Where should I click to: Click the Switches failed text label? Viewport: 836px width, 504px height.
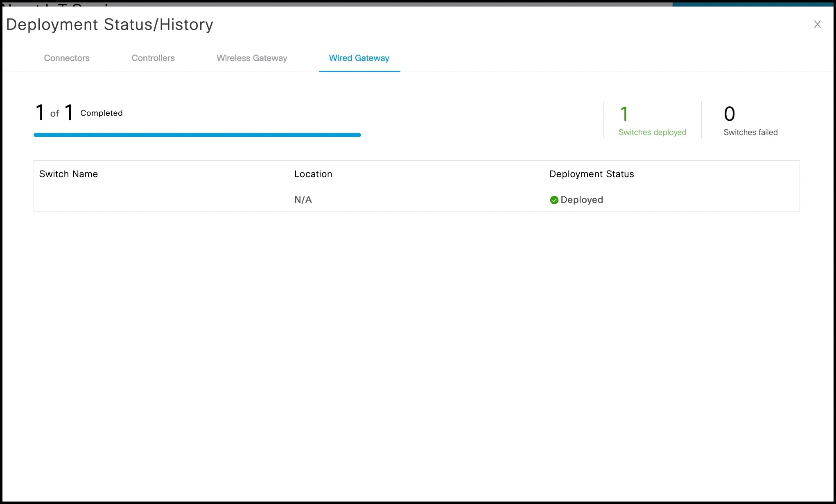[x=750, y=132]
